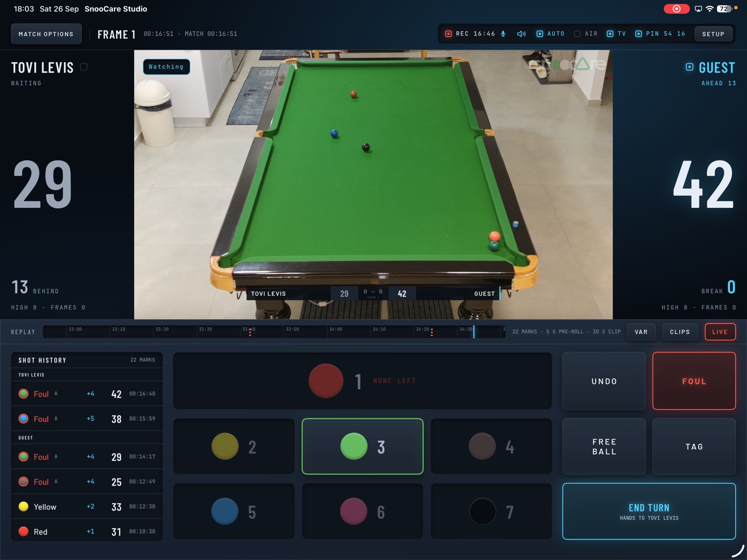The width and height of the screenshot is (747, 560).
Task: Select the Yellow +2 shot entry
Action: click(87, 507)
